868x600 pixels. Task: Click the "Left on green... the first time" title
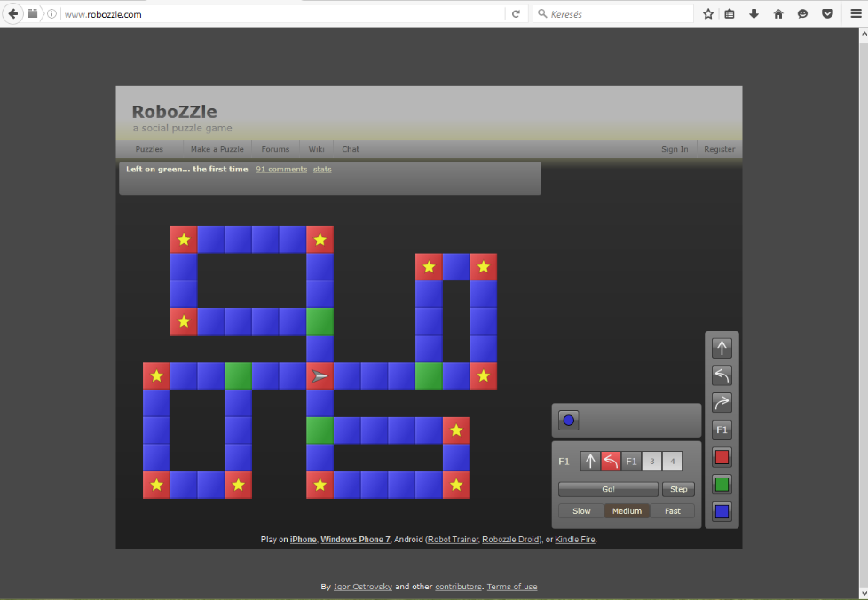coord(186,169)
